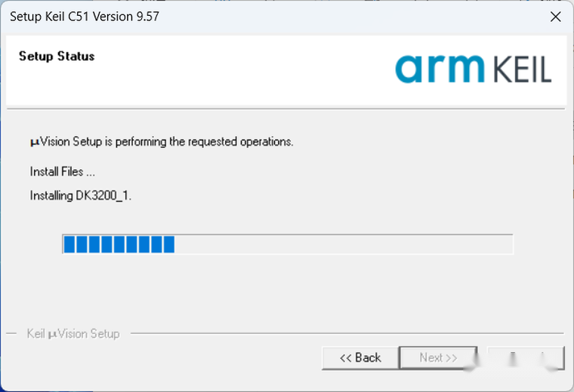Click the µ symbol before 'Vision Setup is performing'
Image resolution: width=574 pixels, height=392 pixels.
35,143
